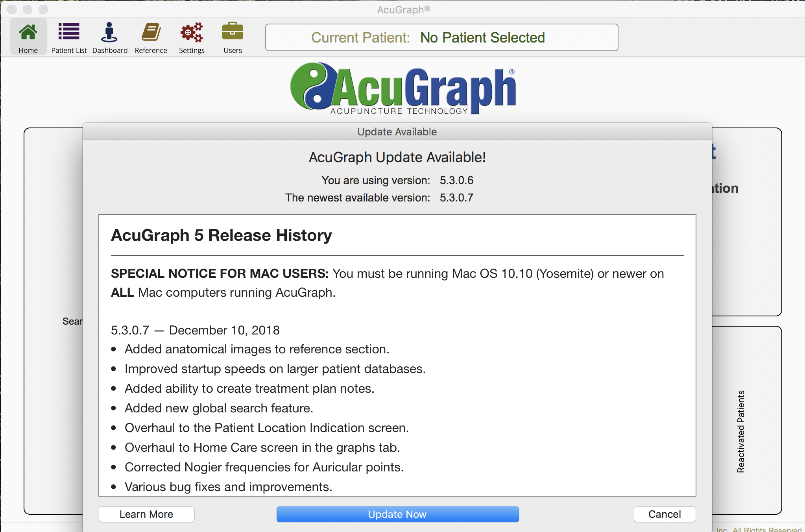
Task: Open AcuGraph Settings
Action: [192, 36]
